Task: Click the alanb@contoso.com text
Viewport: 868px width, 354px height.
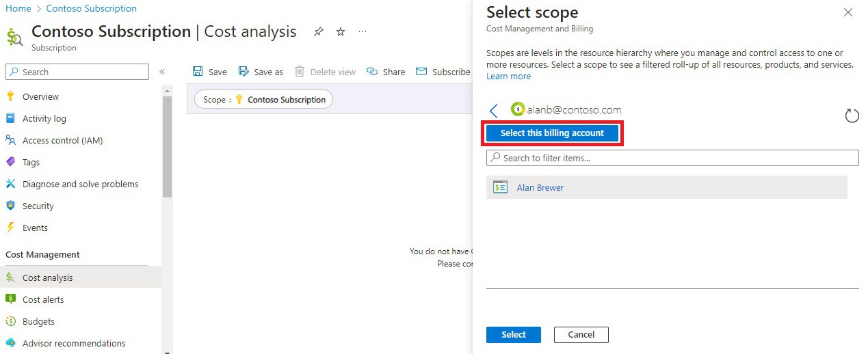Action: tap(574, 109)
